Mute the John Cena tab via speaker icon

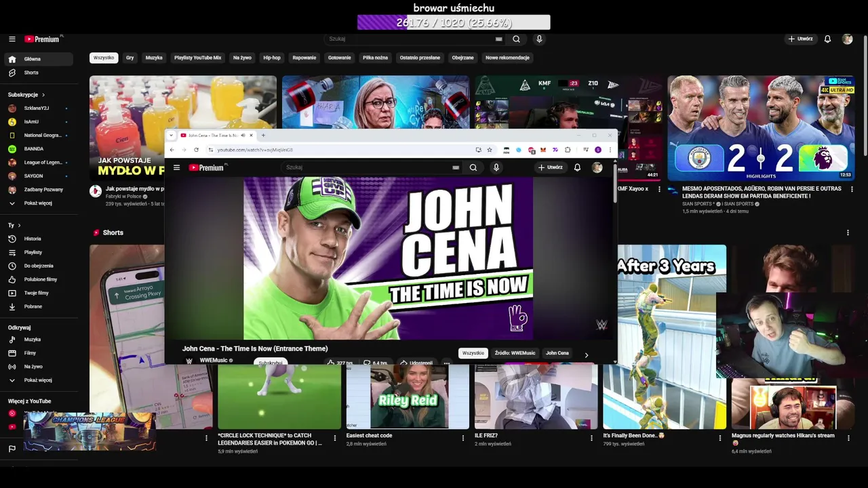pos(243,136)
